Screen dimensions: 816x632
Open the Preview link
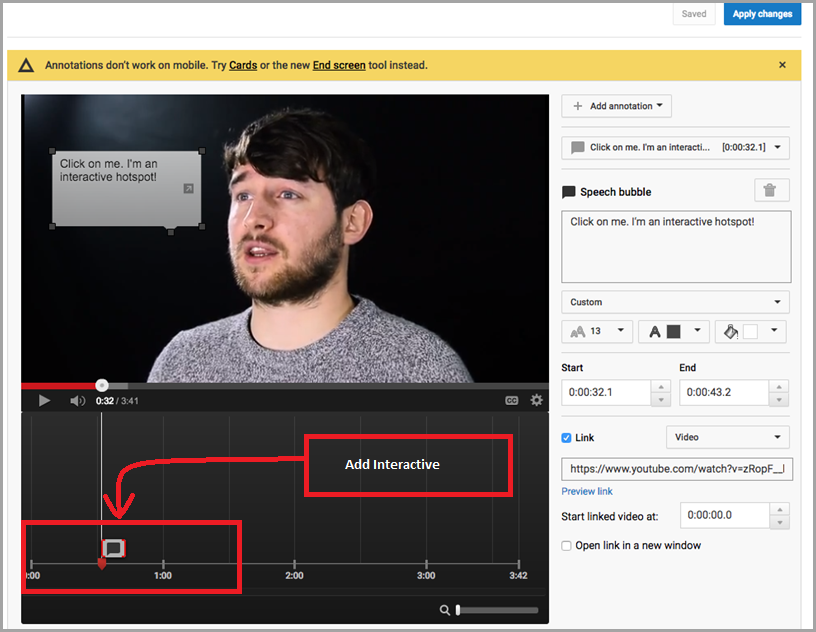587,491
